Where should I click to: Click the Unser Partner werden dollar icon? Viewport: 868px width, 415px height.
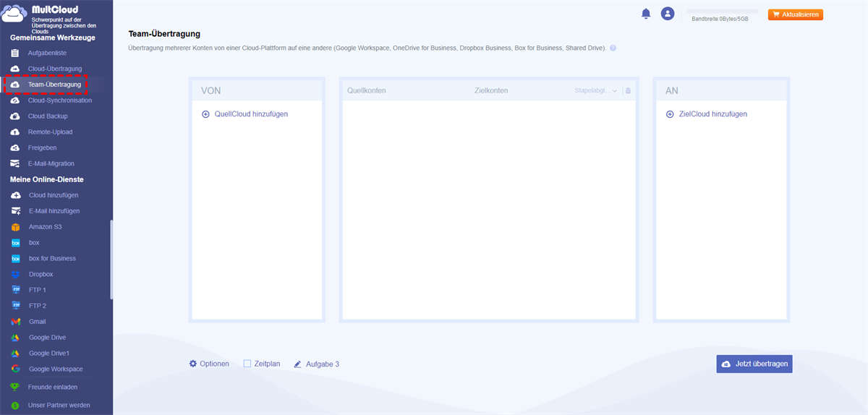click(15, 406)
